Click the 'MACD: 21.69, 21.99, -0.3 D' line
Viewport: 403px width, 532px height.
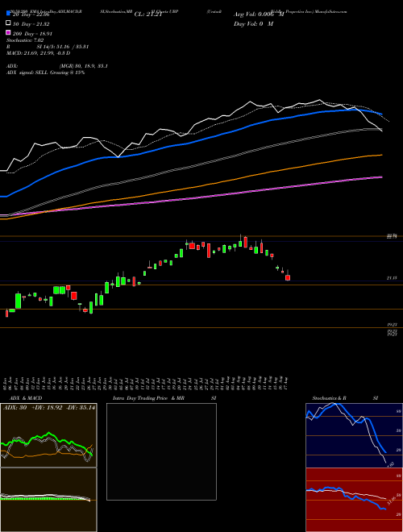39,53
